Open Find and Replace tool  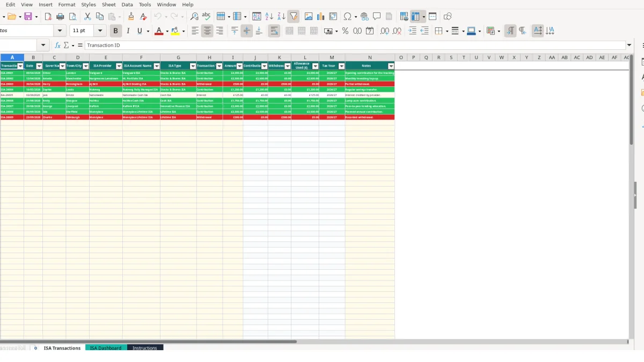pos(194,17)
